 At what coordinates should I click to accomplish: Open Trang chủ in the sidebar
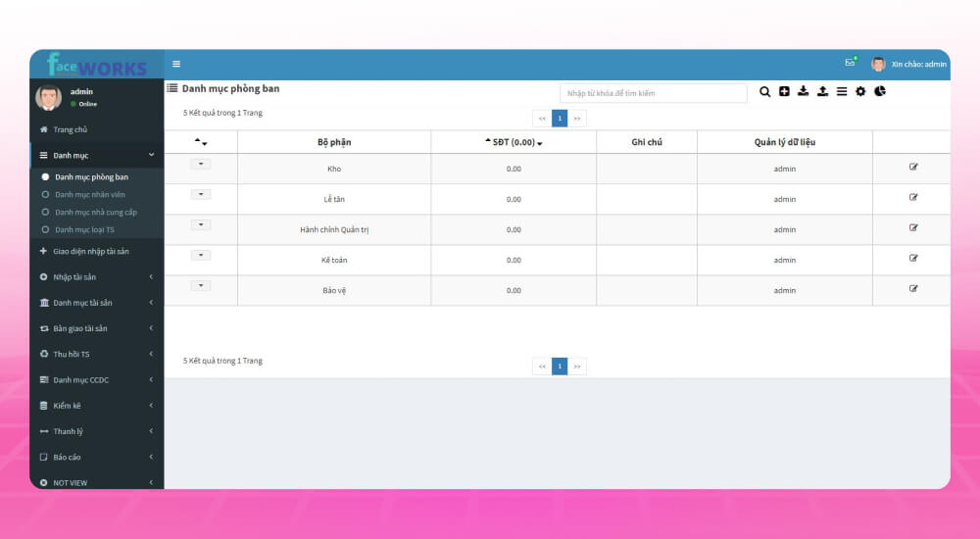70,129
